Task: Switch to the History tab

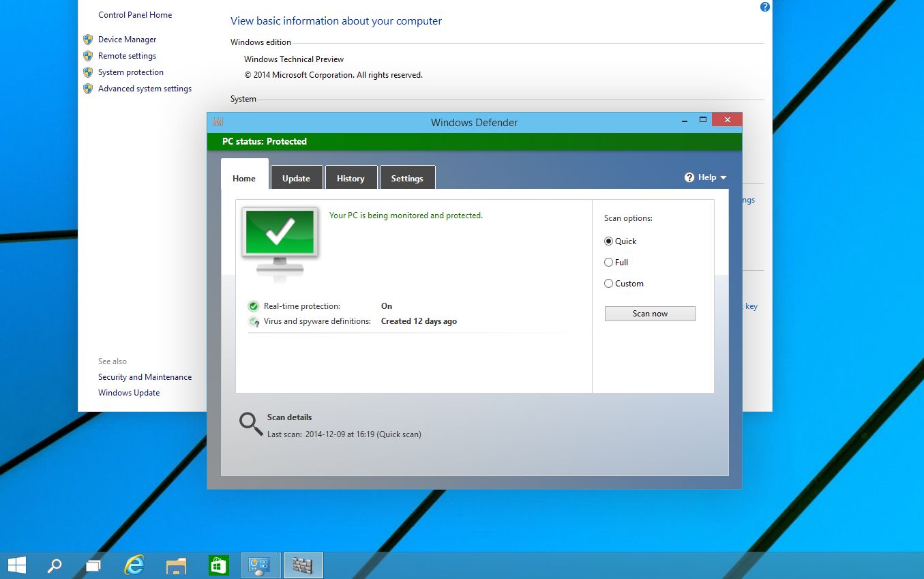Action: (351, 179)
